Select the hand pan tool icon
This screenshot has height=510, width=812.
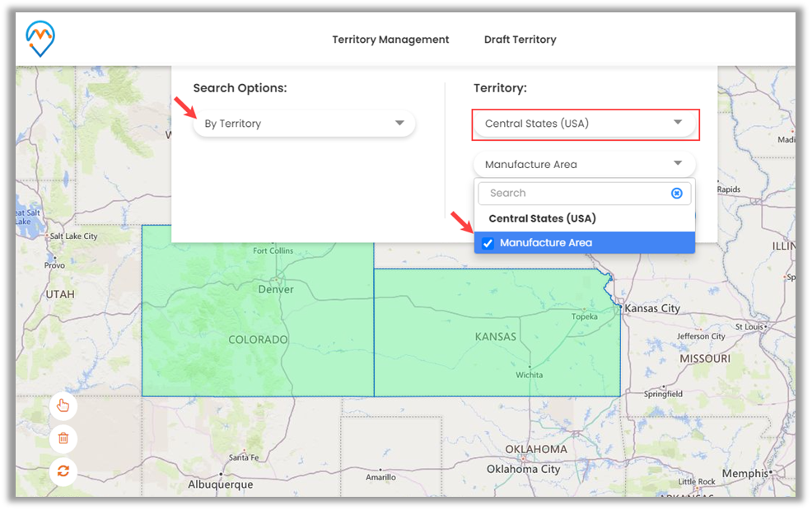tap(63, 405)
